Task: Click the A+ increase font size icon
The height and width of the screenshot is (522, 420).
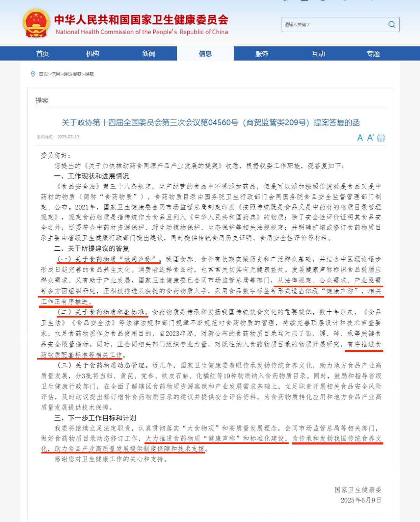Action: [x=370, y=138]
